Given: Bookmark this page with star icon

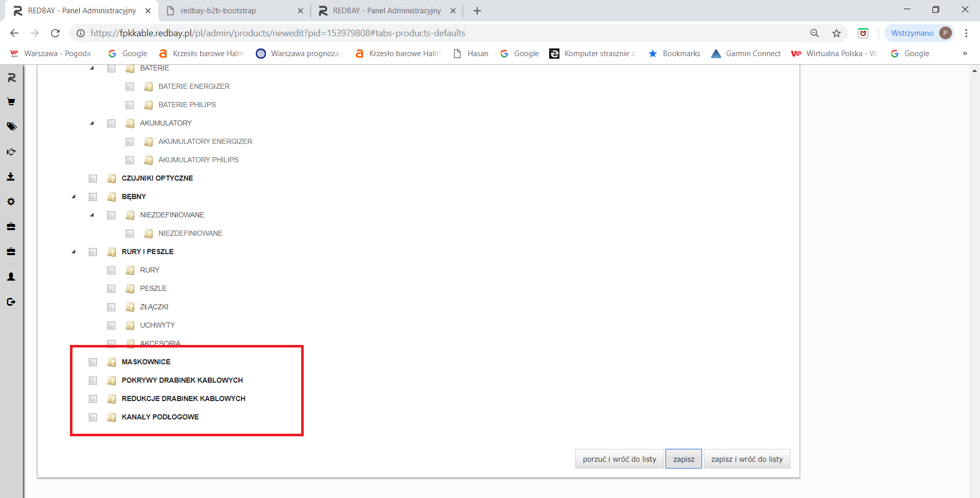Looking at the screenshot, I should coord(836,33).
